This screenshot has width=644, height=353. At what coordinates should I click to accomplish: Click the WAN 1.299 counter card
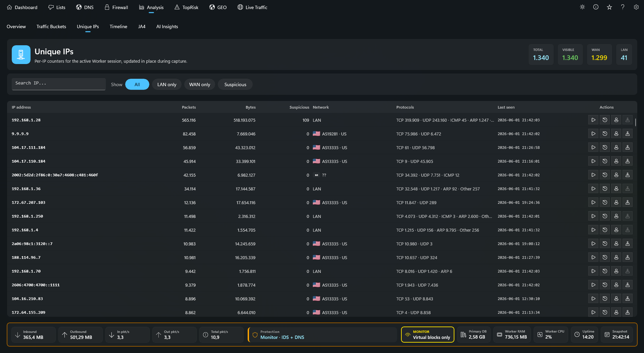click(x=599, y=54)
